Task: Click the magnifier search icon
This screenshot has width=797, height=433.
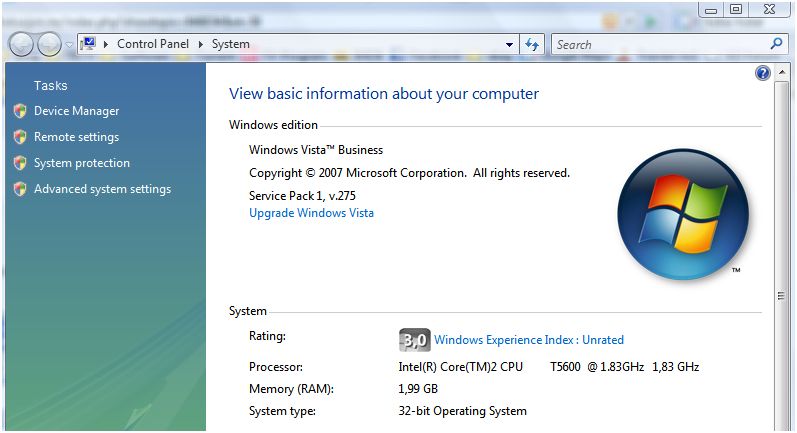Action: point(777,44)
